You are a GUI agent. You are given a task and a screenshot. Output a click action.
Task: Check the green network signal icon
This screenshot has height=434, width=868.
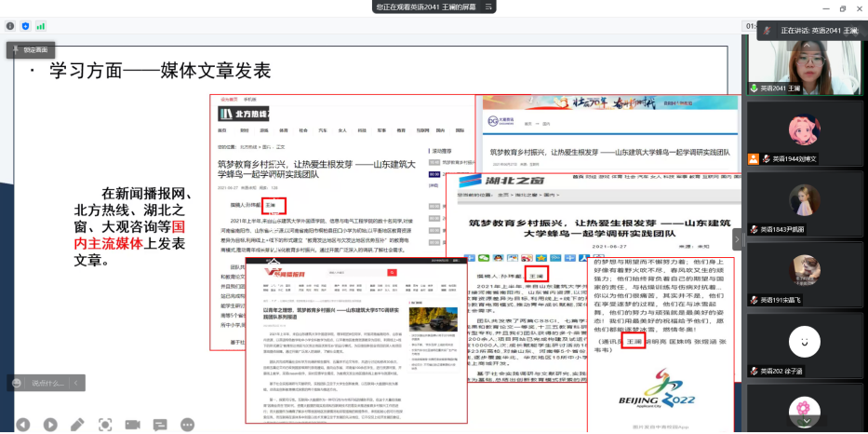point(41,25)
